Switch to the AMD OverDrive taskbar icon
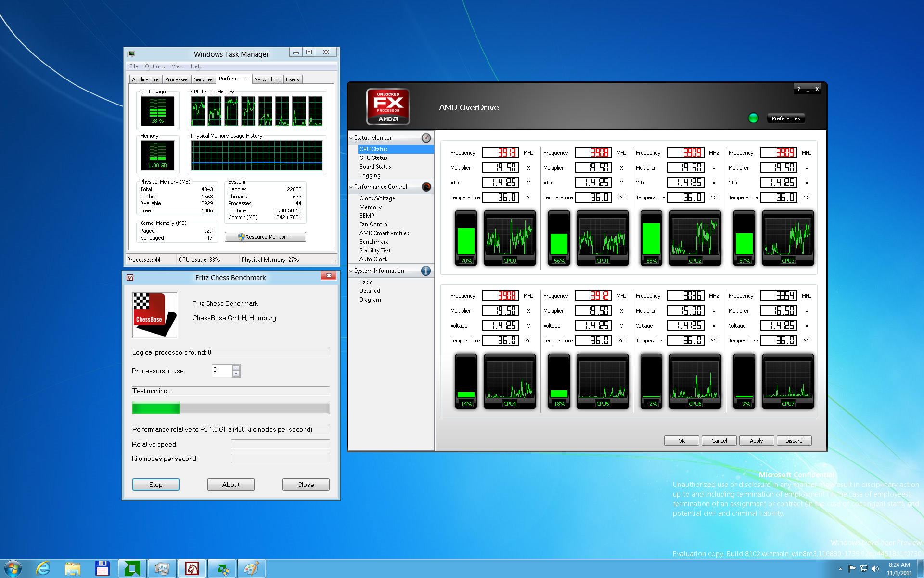This screenshot has height=578, width=924. point(132,568)
